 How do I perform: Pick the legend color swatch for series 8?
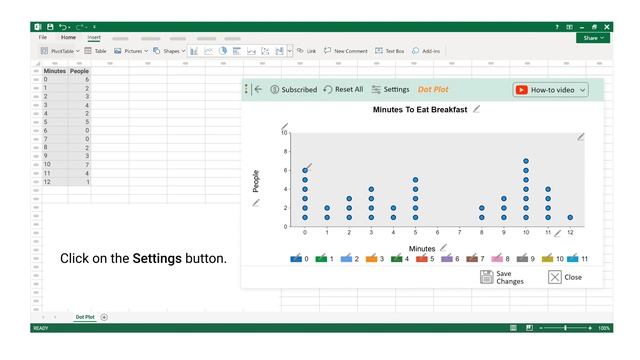pyautogui.click(x=497, y=258)
